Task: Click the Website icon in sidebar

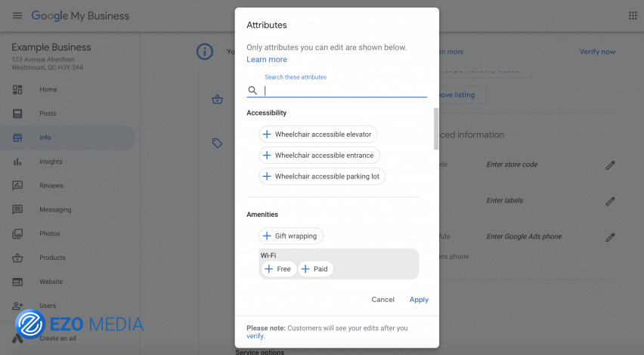Action: click(17, 282)
